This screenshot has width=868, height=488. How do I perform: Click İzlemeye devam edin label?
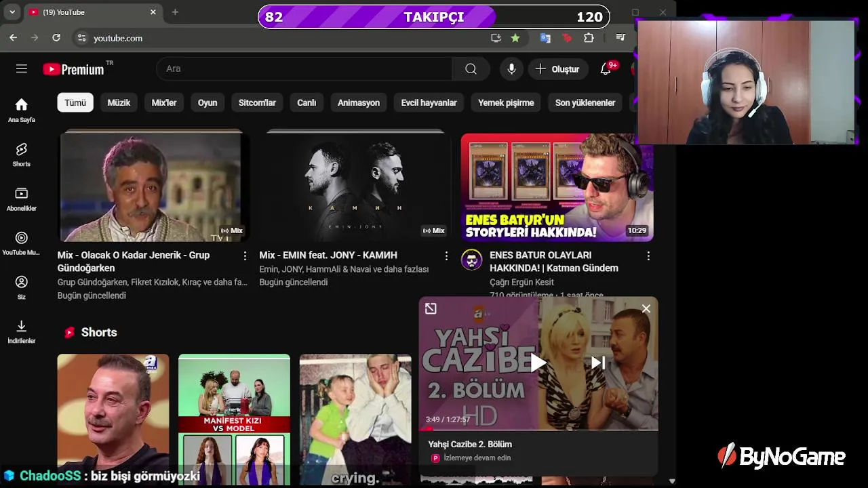tap(477, 458)
